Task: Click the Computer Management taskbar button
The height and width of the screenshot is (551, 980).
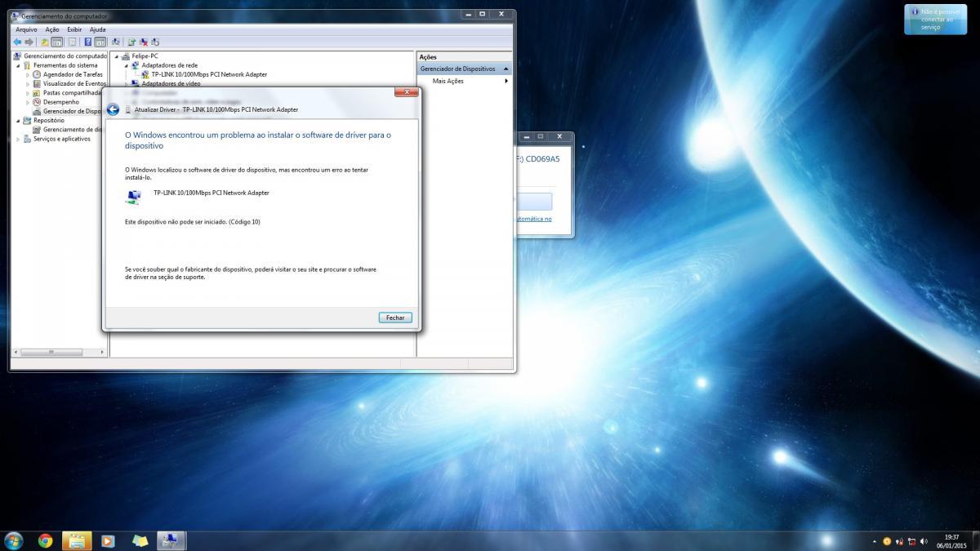Action: [171, 540]
